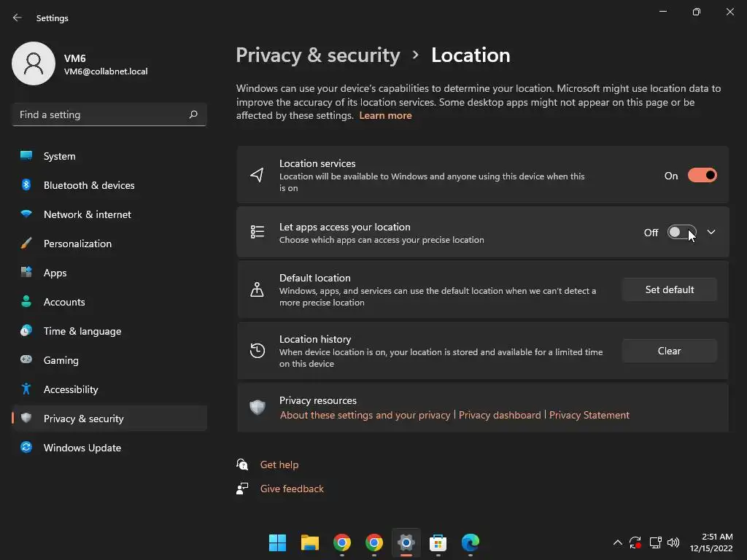Screen dimensions: 747x560
Task: Navigate to Privacy & security breadcrumb
Action: click(318, 55)
